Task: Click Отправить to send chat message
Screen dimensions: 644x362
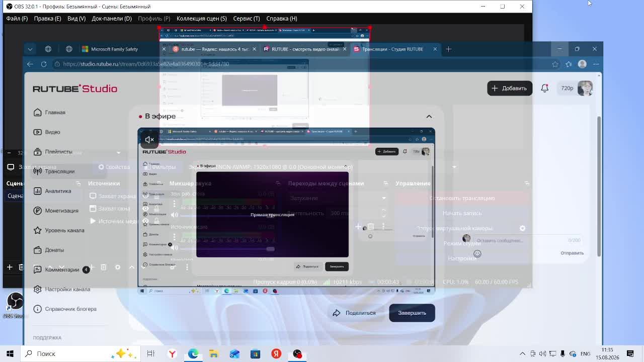Action: 572,253
